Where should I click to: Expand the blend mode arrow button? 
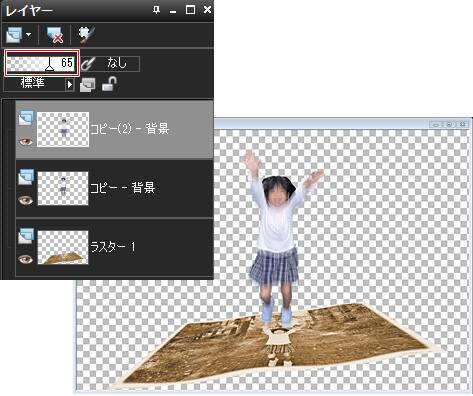(x=69, y=84)
